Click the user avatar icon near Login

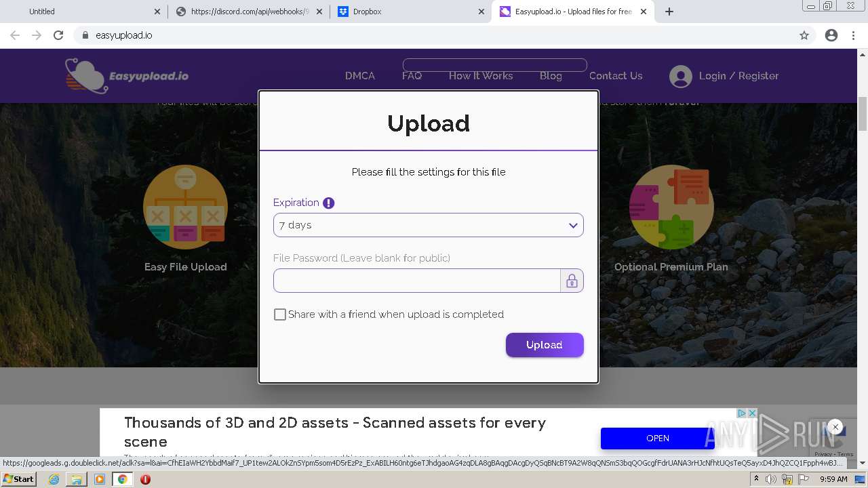tap(680, 76)
